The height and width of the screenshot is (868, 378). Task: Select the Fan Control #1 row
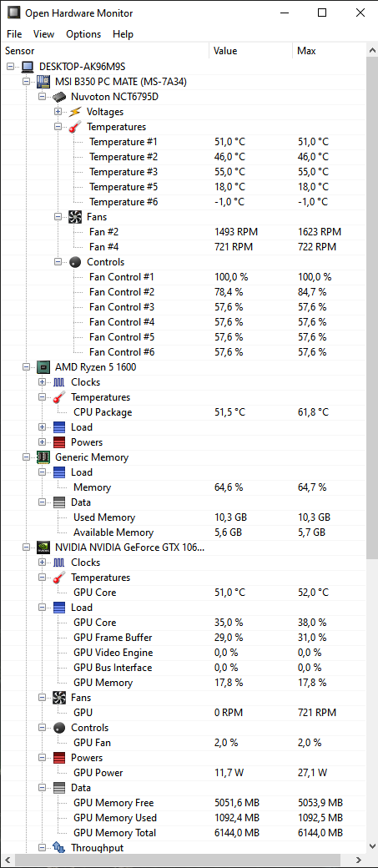184,277
